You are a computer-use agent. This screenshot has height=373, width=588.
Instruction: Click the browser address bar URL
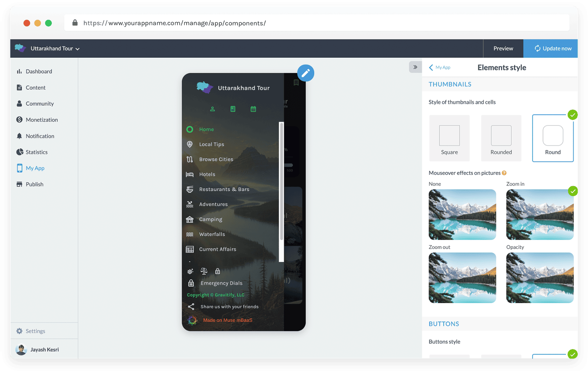(175, 23)
